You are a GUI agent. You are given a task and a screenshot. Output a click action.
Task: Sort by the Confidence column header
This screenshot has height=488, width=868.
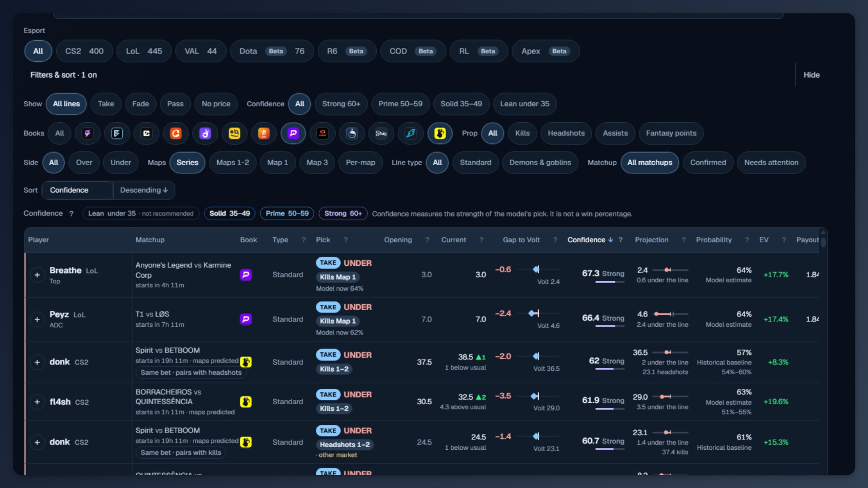[590, 240]
